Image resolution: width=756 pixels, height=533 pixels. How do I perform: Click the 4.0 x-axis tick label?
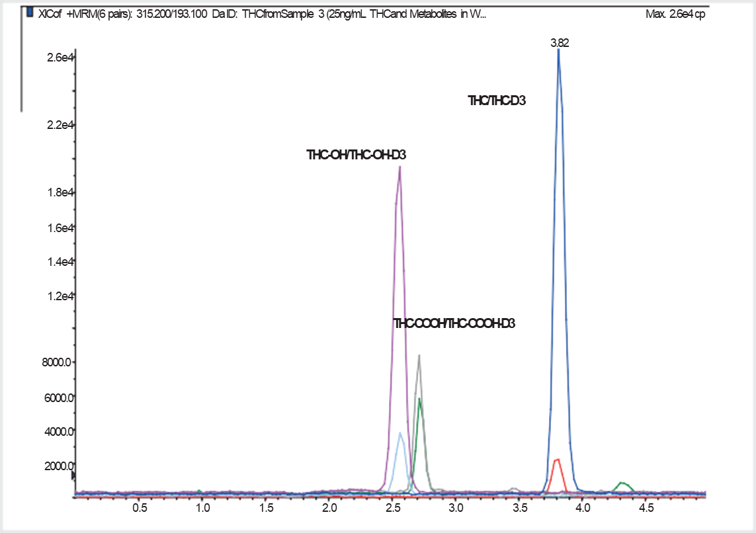click(x=583, y=507)
